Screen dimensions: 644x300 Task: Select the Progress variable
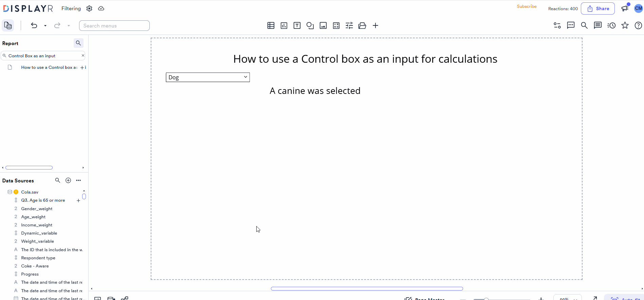pos(30,274)
